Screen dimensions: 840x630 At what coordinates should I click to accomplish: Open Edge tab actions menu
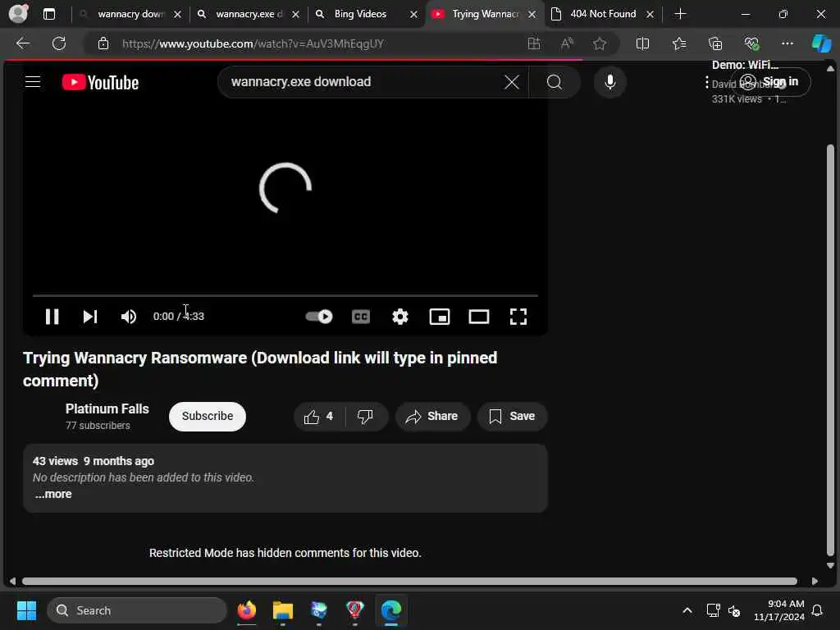coord(48,14)
